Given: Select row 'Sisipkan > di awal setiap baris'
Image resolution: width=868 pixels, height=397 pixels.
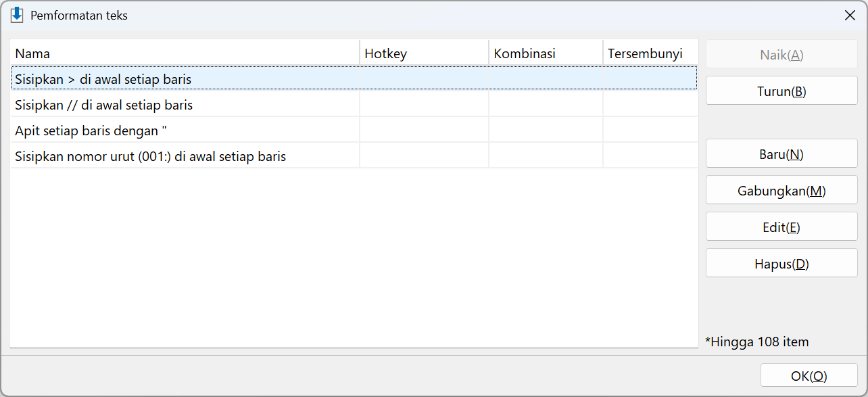Looking at the screenshot, I should [354, 78].
